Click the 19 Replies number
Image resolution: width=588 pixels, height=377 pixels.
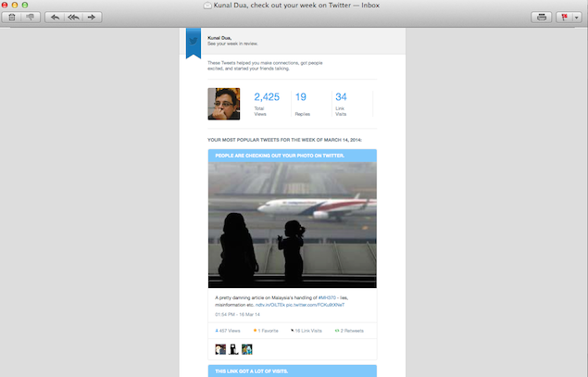point(301,96)
